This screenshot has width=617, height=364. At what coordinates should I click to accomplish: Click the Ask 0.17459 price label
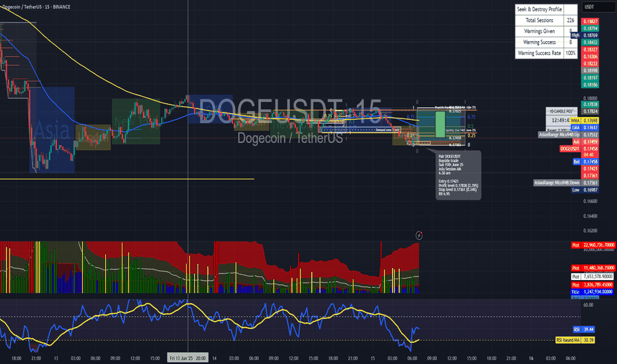585,142
